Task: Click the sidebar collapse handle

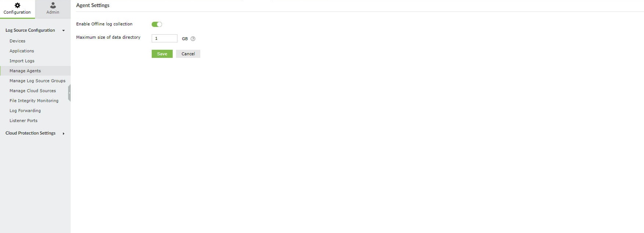Action: (x=69, y=93)
